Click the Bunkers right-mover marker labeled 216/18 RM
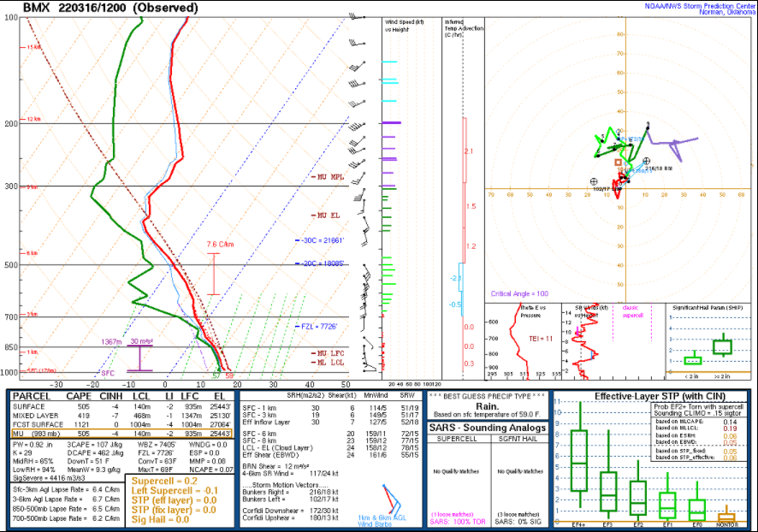The width and height of the screenshot is (758, 532). (646, 161)
